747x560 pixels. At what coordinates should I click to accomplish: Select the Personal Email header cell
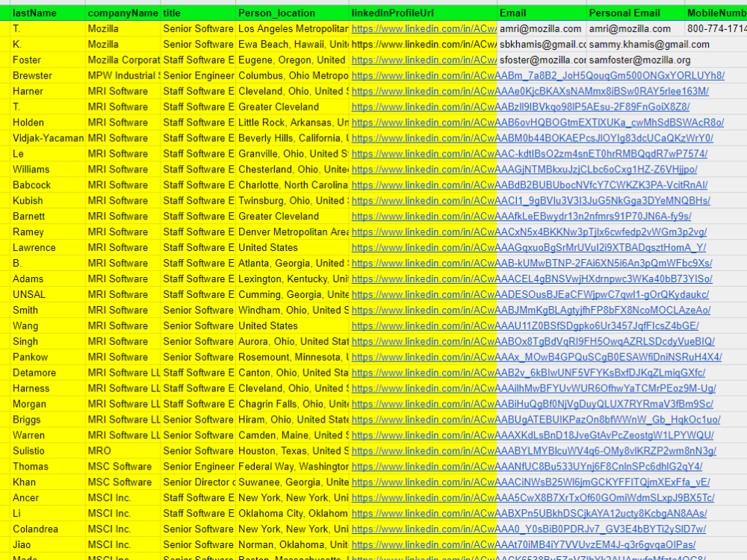tap(636, 13)
